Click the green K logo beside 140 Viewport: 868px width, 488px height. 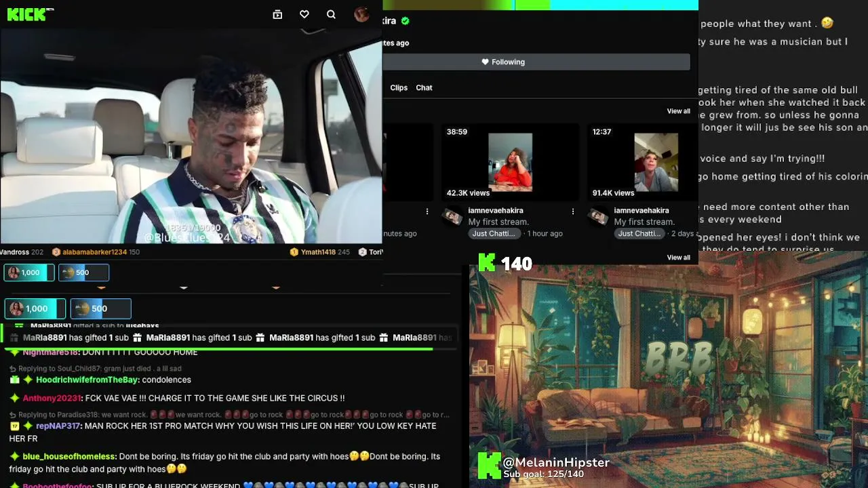(487, 263)
